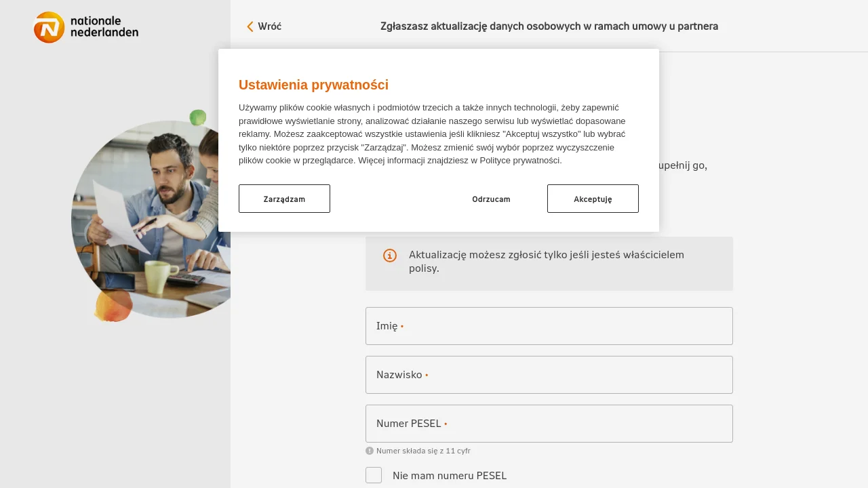Select the 'Numer PESEL' input field
Image resolution: width=868 pixels, height=488 pixels.
pyautogui.click(x=549, y=424)
